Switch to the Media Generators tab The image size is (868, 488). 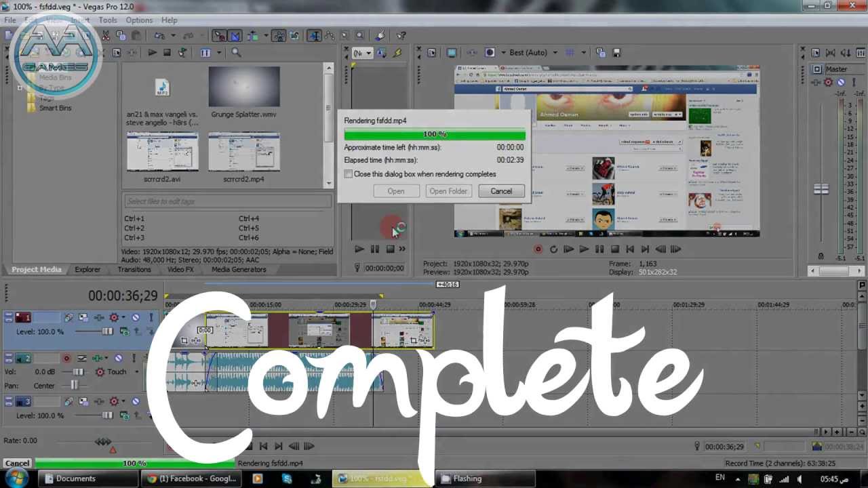(239, 269)
